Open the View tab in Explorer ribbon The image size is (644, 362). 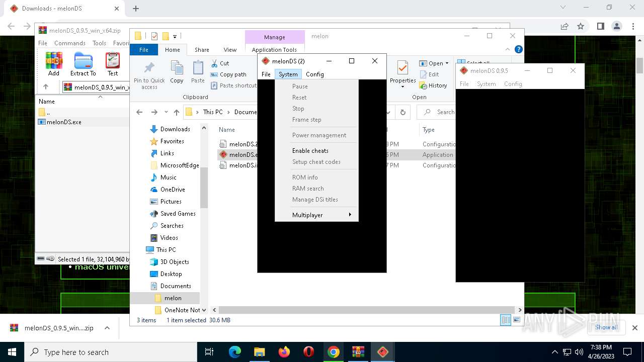(230, 50)
